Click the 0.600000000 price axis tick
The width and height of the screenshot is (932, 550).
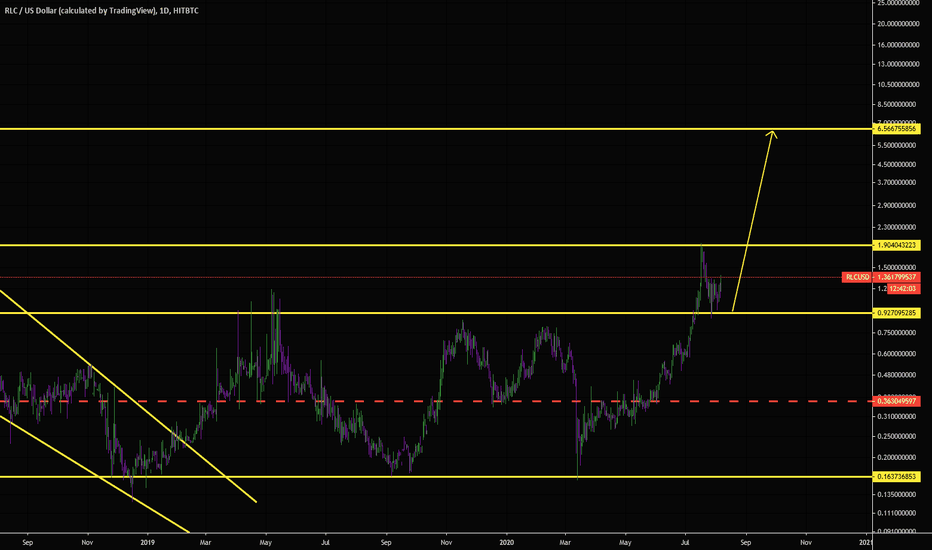pyautogui.click(x=897, y=354)
